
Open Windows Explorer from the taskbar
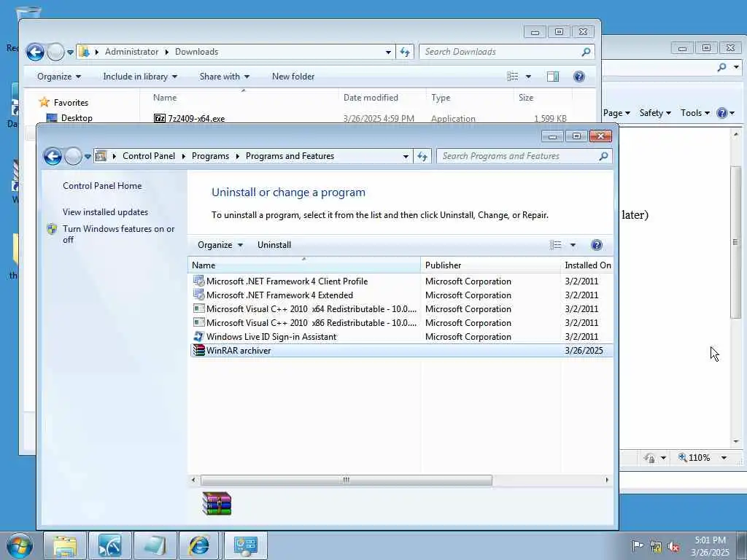point(65,545)
